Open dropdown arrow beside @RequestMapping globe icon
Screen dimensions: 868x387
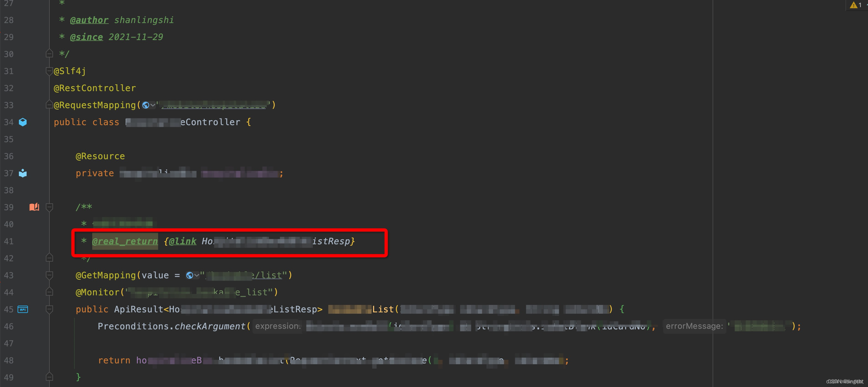[x=153, y=105]
